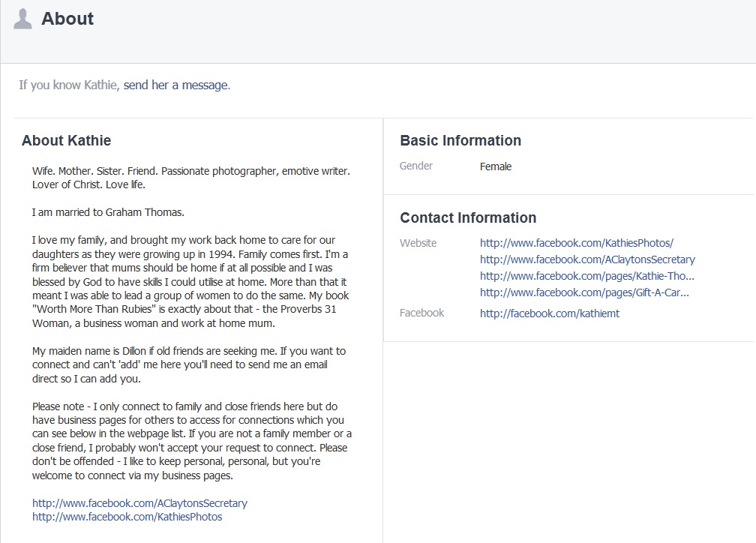Click the About page heading
This screenshot has width=756, height=543.
[67, 19]
